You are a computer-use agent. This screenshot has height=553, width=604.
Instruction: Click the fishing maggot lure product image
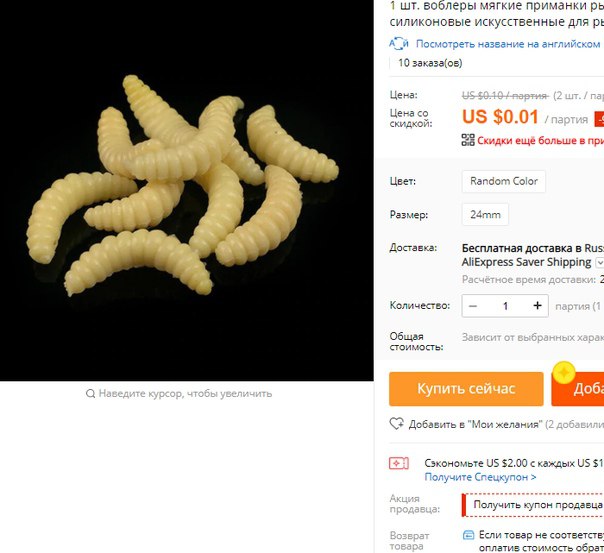coord(186,191)
